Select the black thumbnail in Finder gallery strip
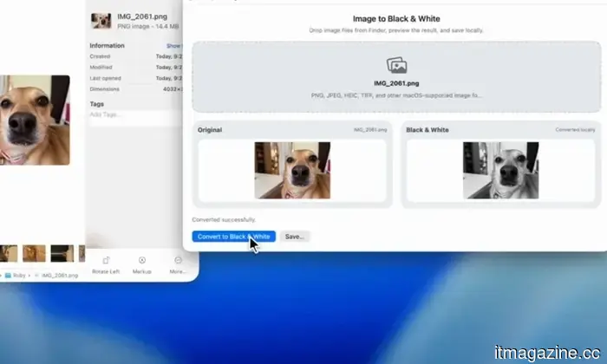Viewport: 607px width, 364px height. click(62, 253)
